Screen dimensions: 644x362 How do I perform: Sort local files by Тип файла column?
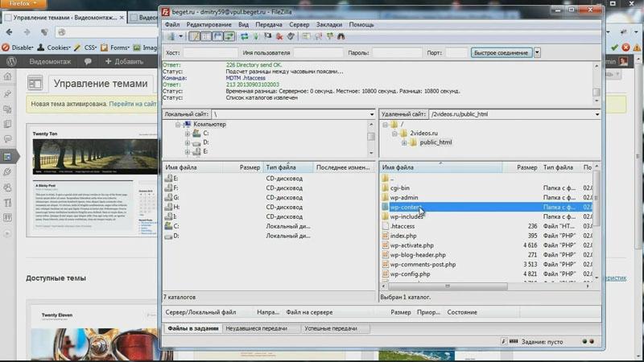coord(288,167)
